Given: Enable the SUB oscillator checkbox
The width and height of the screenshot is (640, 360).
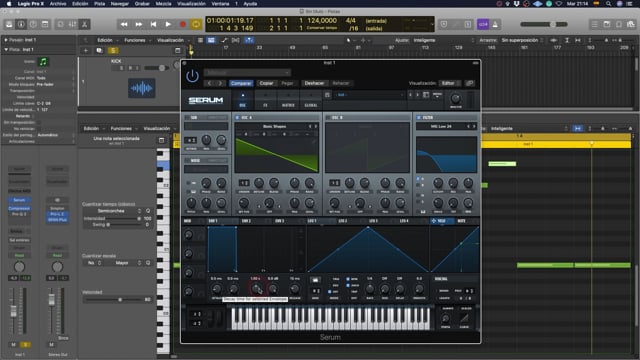Looking at the screenshot, I should pos(187,118).
